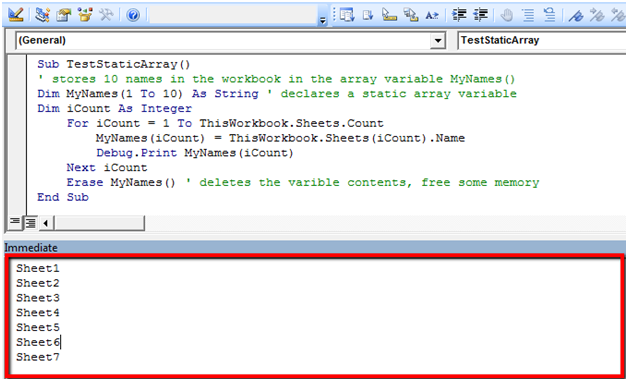Switch to Procedure View
The width and height of the screenshot is (628, 381).
pos(14,222)
